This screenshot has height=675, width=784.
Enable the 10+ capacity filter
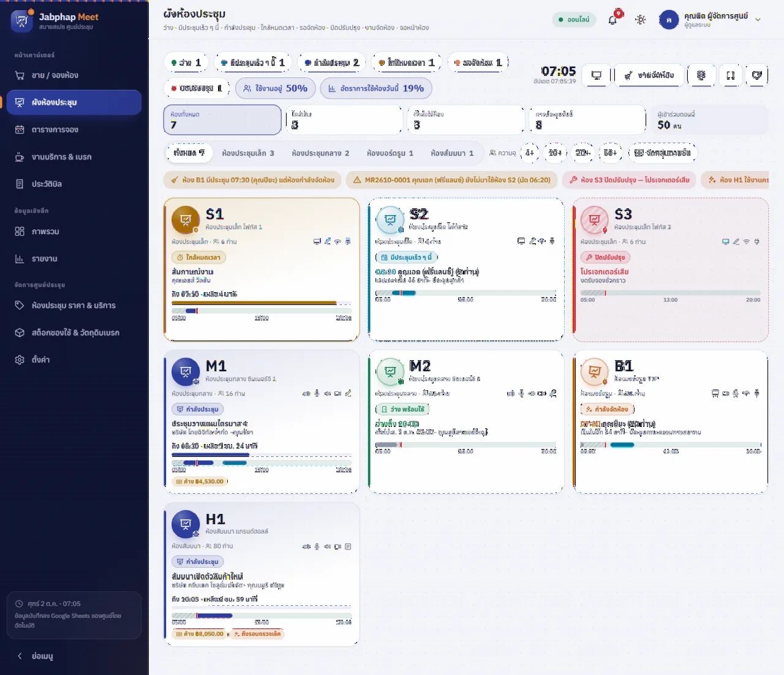pyautogui.click(x=555, y=153)
